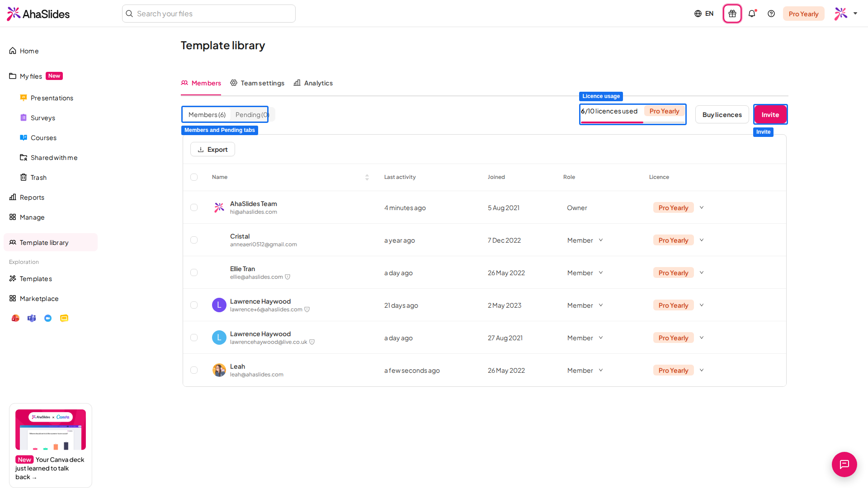The height and width of the screenshot is (488, 868).
Task: Focus the Search your files field
Action: click(209, 14)
